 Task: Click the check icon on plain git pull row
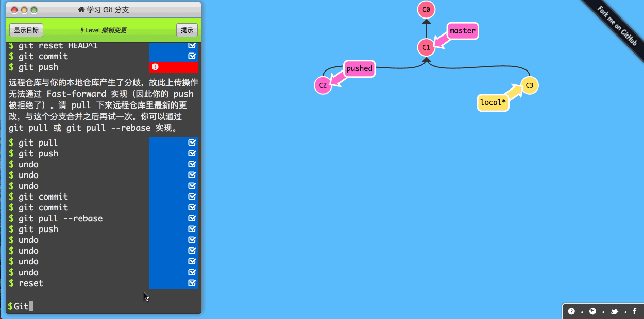[192, 143]
